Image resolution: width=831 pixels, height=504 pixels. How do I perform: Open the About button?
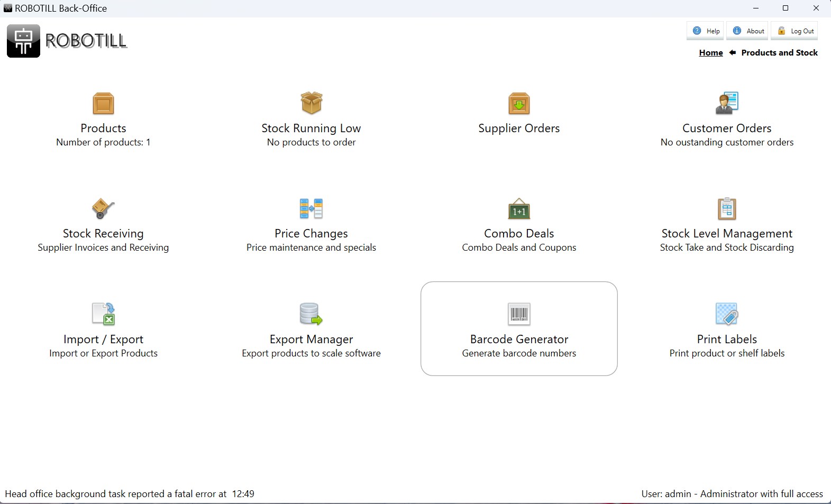(749, 31)
